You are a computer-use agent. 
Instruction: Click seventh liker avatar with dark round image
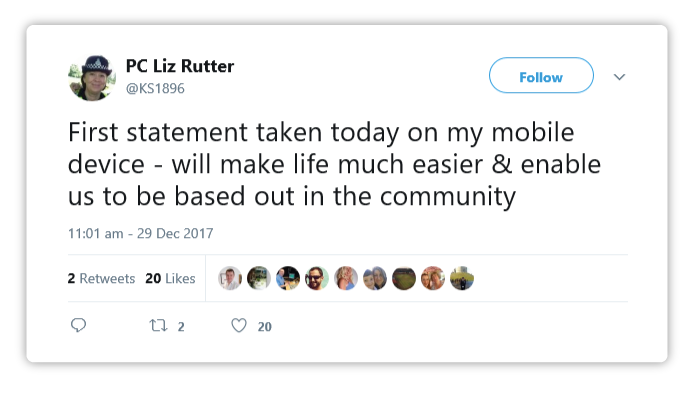404,278
